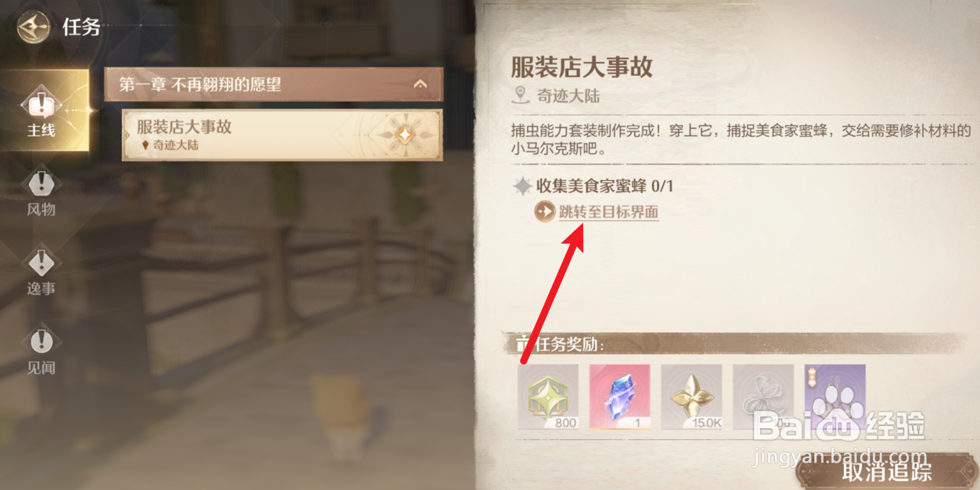980x490 pixels.
Task: Open the 风物 quest category icon
Action: (x=42, y=184)
